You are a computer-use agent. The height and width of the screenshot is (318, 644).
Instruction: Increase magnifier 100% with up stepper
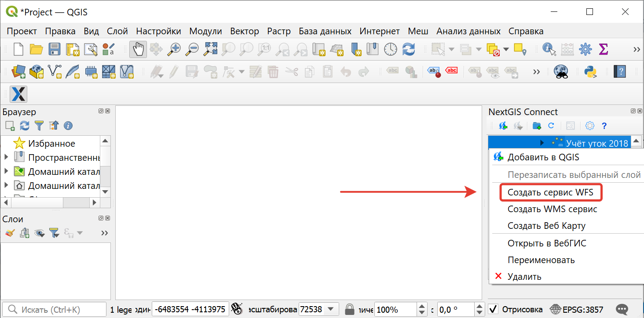[x=422, y=306]
